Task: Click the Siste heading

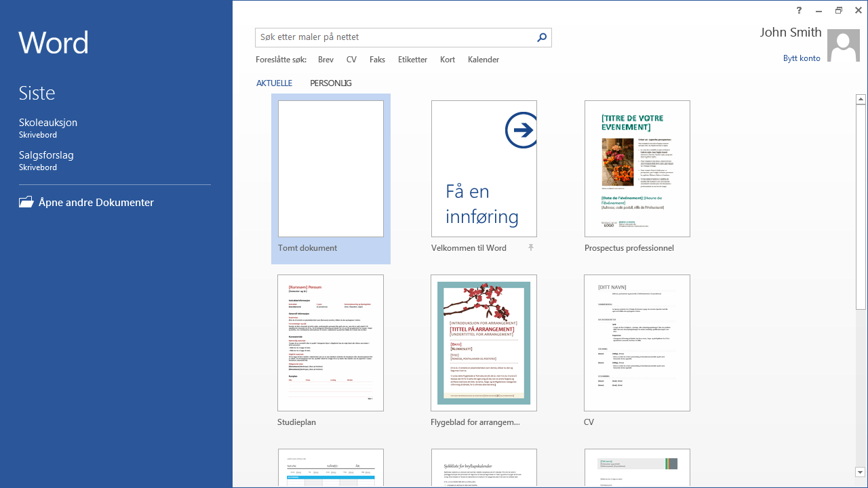Action: point(37,93)
